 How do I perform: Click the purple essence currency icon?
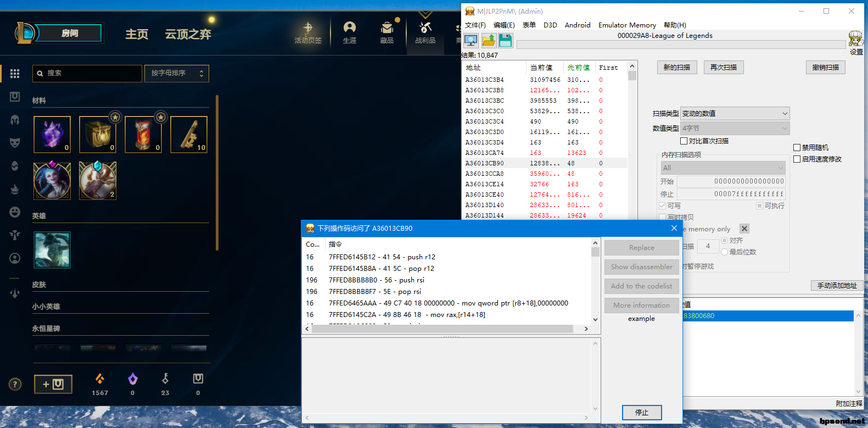pos(132,379)
